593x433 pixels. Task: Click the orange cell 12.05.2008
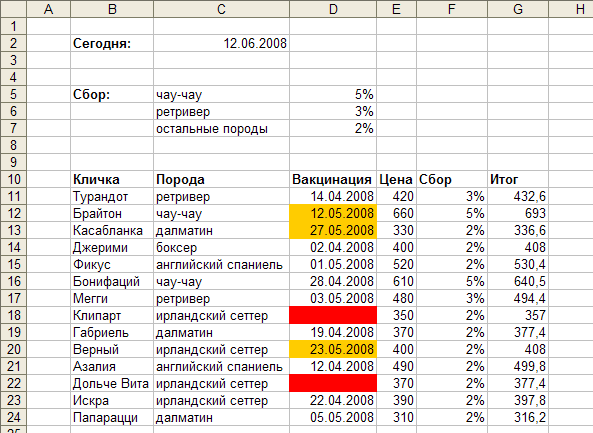333,214
